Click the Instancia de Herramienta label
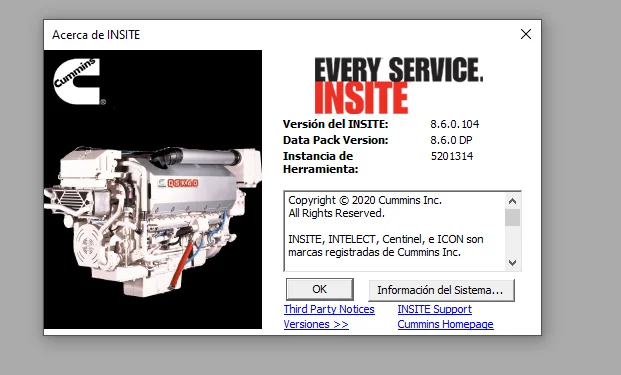 pos(320,162)
